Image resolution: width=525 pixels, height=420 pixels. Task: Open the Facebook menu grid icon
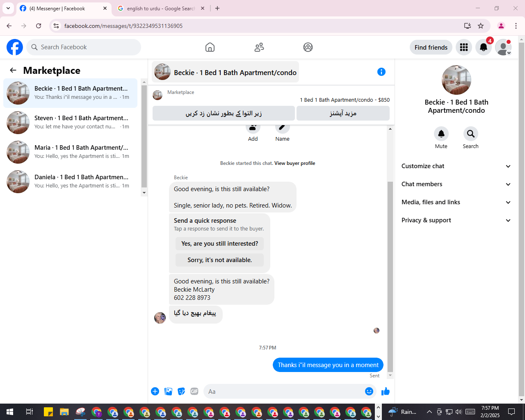464,47
